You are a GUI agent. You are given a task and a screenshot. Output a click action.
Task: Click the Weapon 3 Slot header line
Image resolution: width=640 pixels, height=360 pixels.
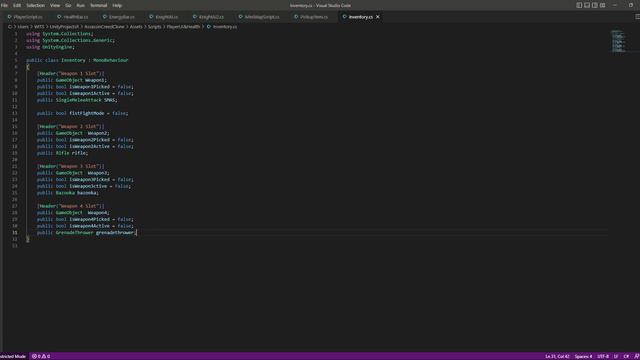click(71, 166)
